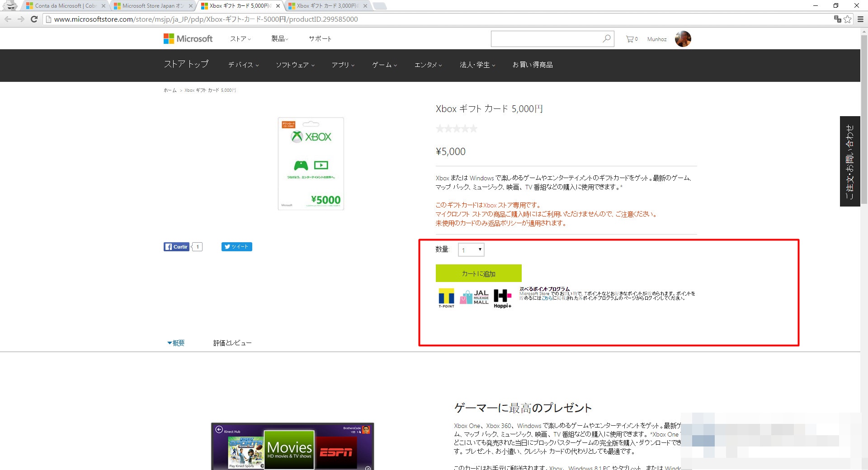This screenshot has height=470, width=868.
Task: Click the T-POINT logo
Action: point(447,298)
